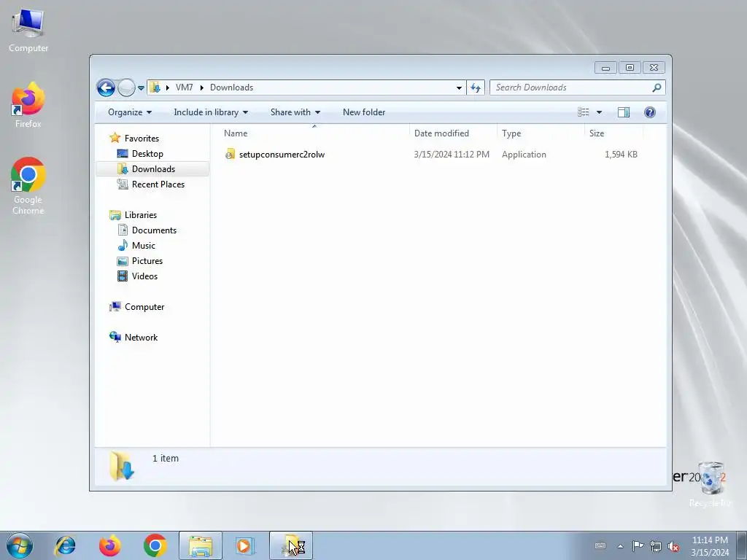747x560 pixels.
Task: Click the taskbar clock showing 11:14 PM
Action: pyautogui.click(x=710, y=546)
